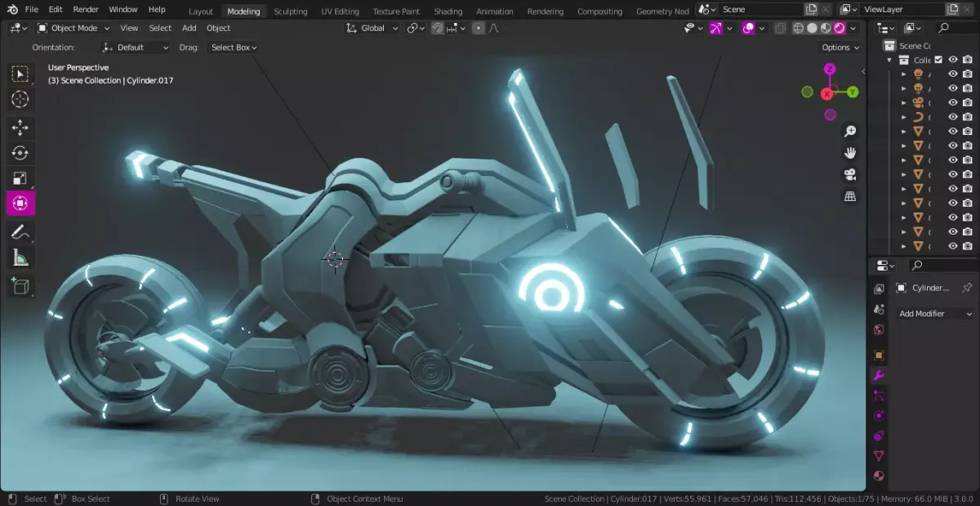Click the new scene icon beside Scene

(812, 10)
